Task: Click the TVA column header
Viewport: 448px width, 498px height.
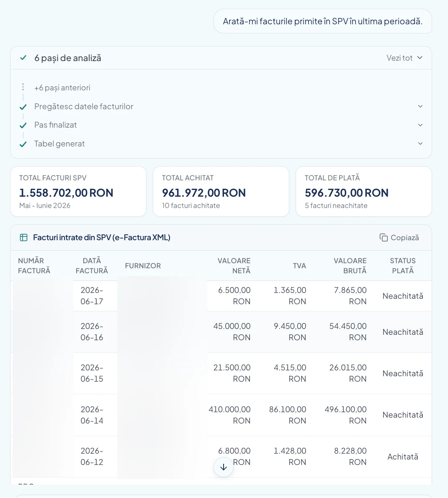Action: click(x=300, y=265)
